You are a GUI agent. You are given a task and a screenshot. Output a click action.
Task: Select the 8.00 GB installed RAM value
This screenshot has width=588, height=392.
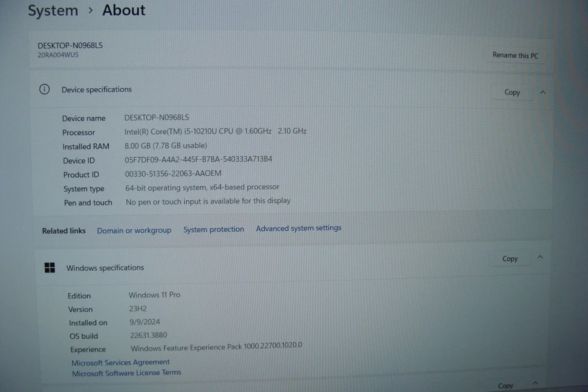click(x=166, y=146)
